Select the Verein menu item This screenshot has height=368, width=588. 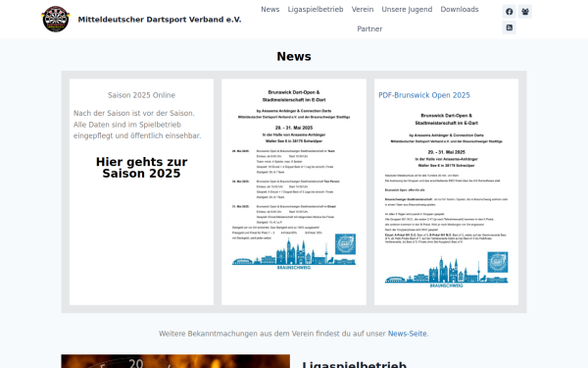[363, 10]
